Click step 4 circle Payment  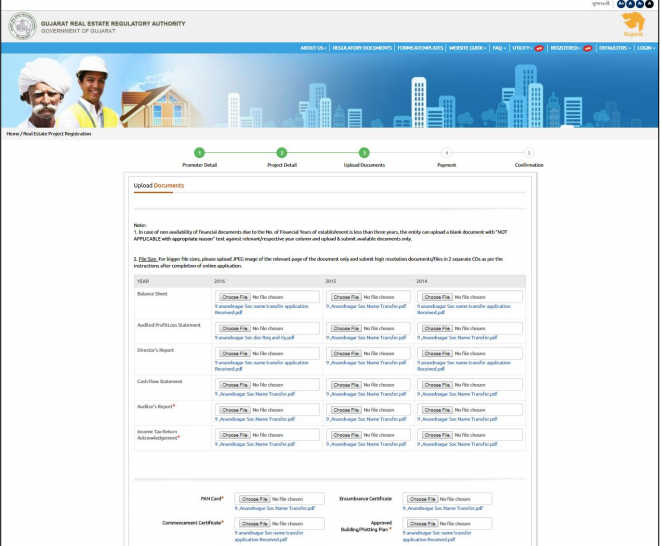point(446,153)
